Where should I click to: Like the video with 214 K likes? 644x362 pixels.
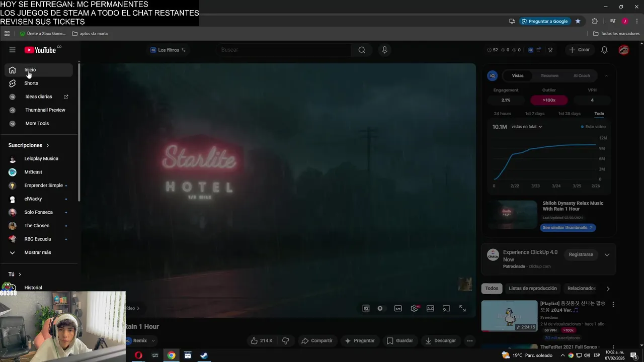(x=262, y=340)
